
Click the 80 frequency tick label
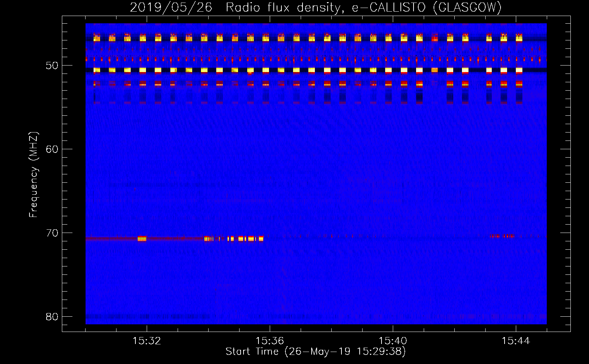pyautogui.click(x=52, y=317)
